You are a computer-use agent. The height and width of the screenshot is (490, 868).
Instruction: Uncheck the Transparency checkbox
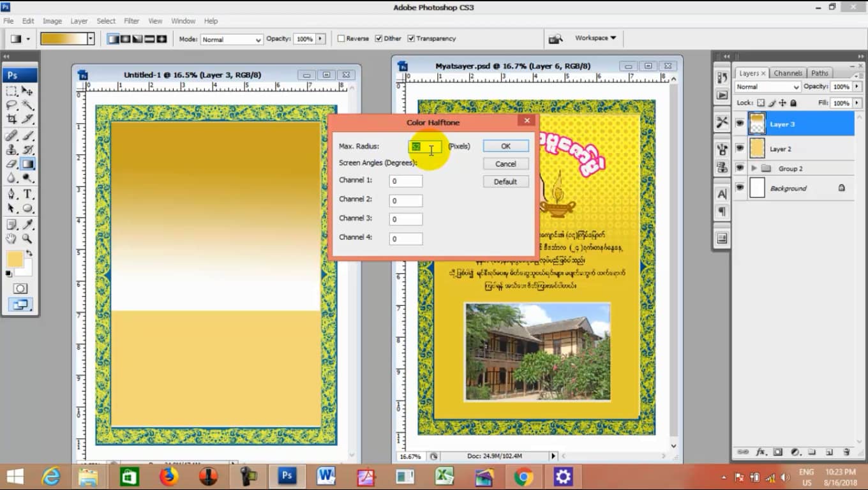tap(411, 38)
